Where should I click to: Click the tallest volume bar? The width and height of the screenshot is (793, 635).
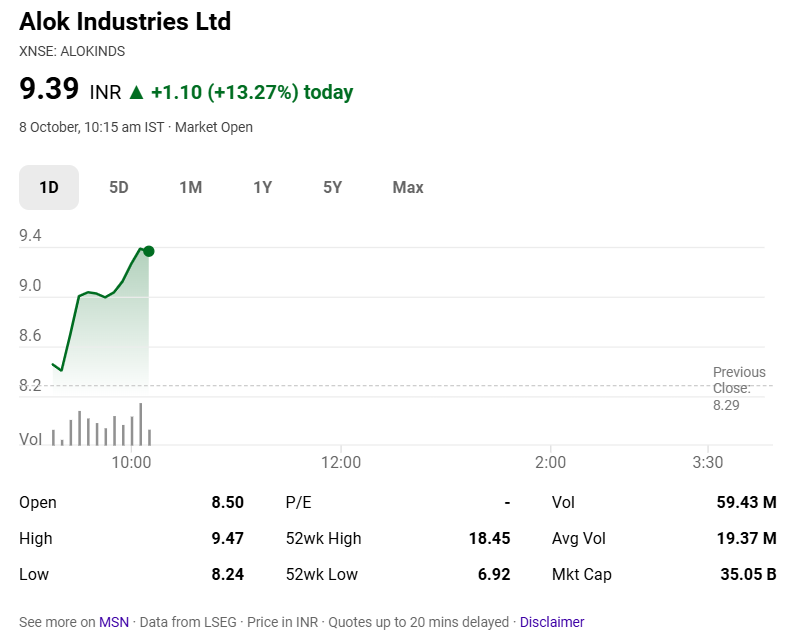141,424
